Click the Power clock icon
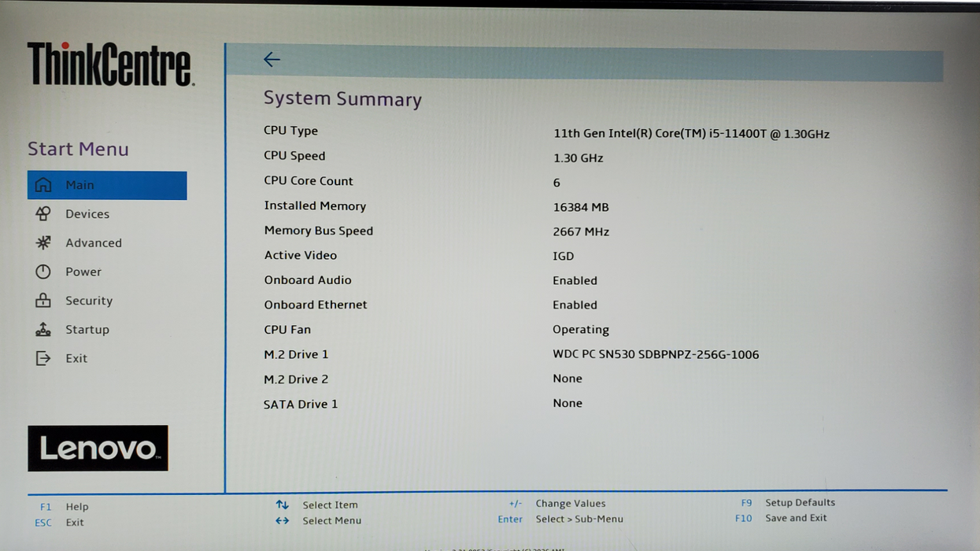The width and height of the screenshot is (980, 551). [x=43, y=272]
